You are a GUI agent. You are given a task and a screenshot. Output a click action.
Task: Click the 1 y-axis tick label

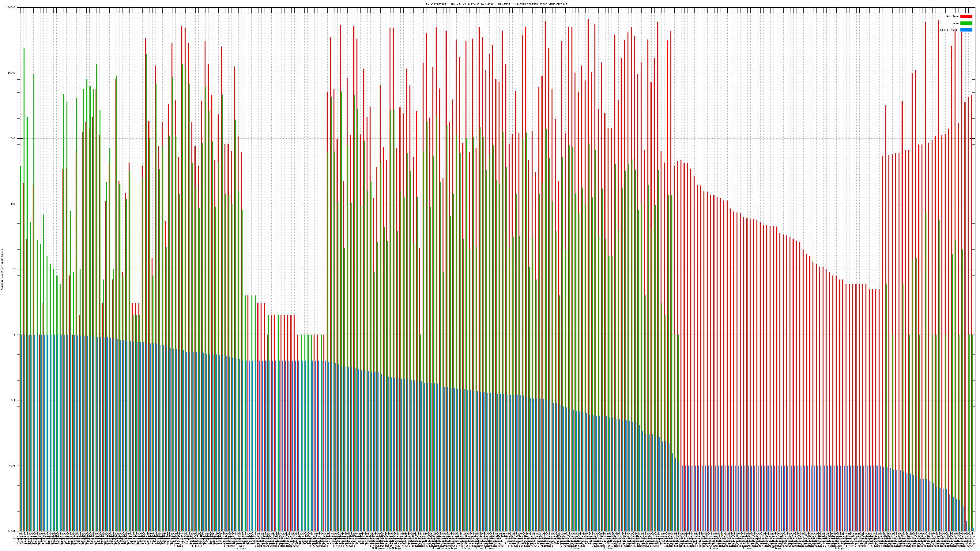coord(14,335)
